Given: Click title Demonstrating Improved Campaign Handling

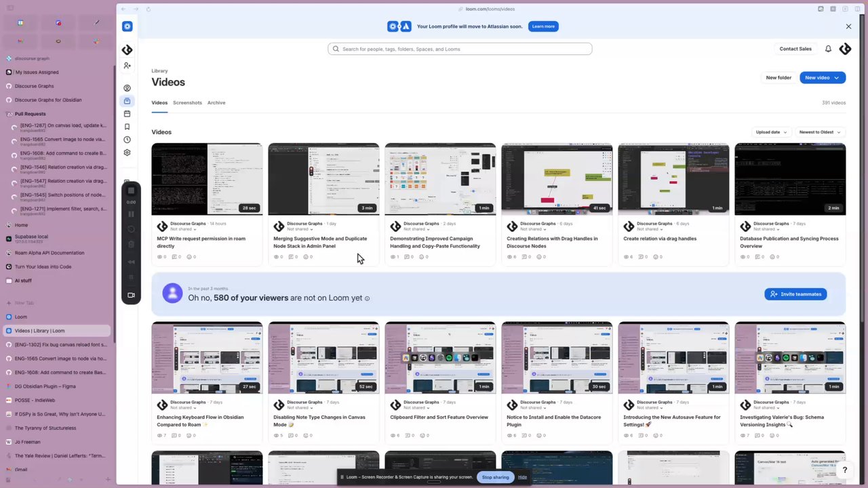Looking at the screenshot, I should click(x=435, y=242).
